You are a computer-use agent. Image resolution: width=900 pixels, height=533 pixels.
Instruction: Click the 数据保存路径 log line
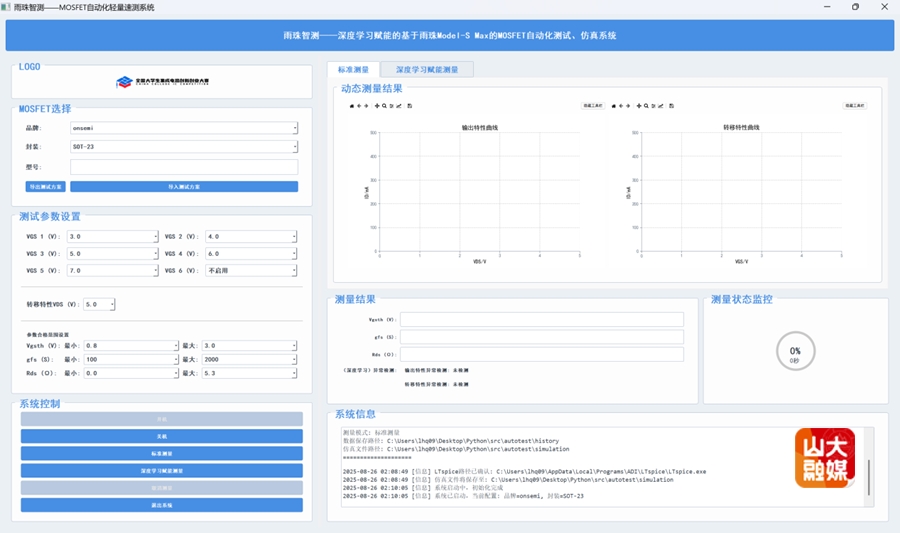click(x=451, y=441)
